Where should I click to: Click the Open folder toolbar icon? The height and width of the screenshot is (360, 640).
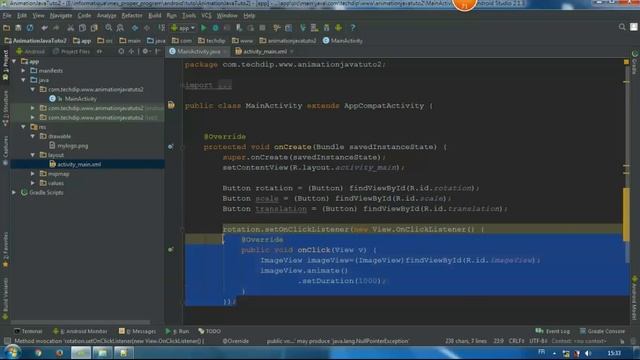coord(7,28)
